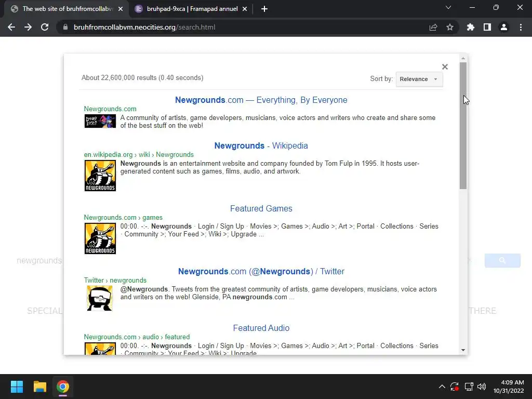Screen dimensions: 532x399
Task: Click the results panel scrollbar thumb
Action: click(463, 126)
